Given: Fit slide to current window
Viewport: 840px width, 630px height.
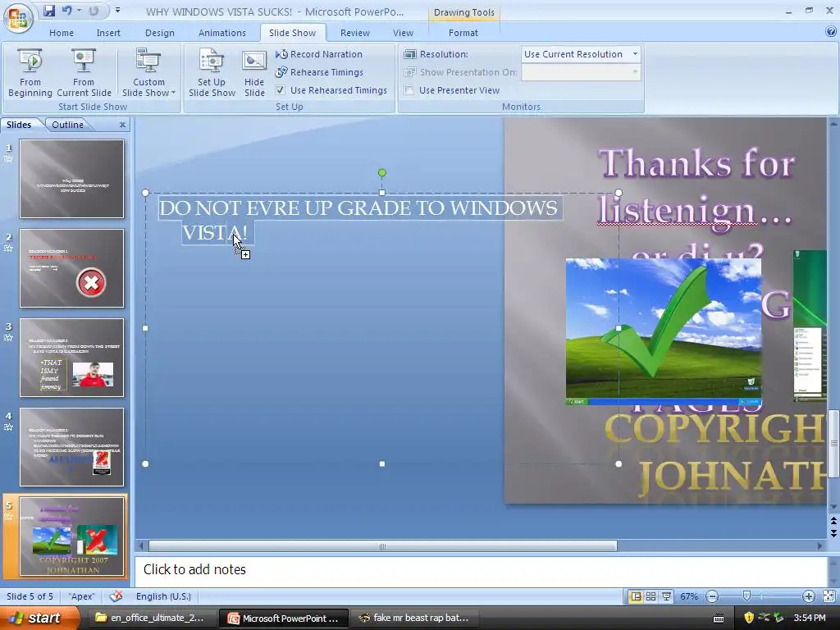Looking at the screenshot, I should (x=829, y=596).
